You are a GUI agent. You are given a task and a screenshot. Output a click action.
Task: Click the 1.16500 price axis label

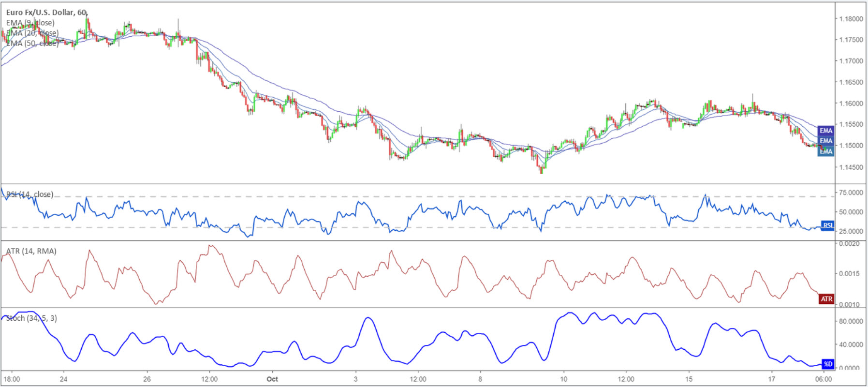pyautogui.click(x=851, y=82)
